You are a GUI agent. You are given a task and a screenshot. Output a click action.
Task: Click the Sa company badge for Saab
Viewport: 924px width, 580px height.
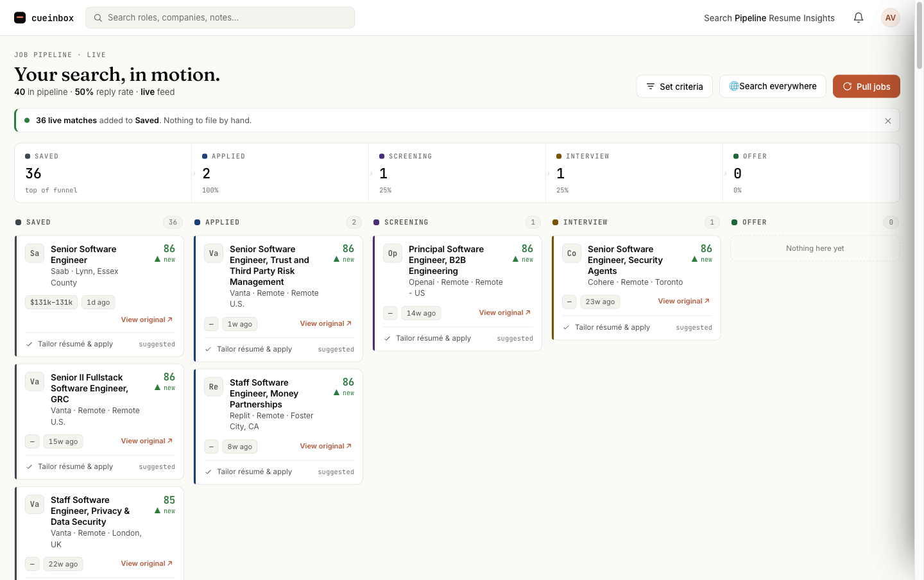click(x=35, y=253)
